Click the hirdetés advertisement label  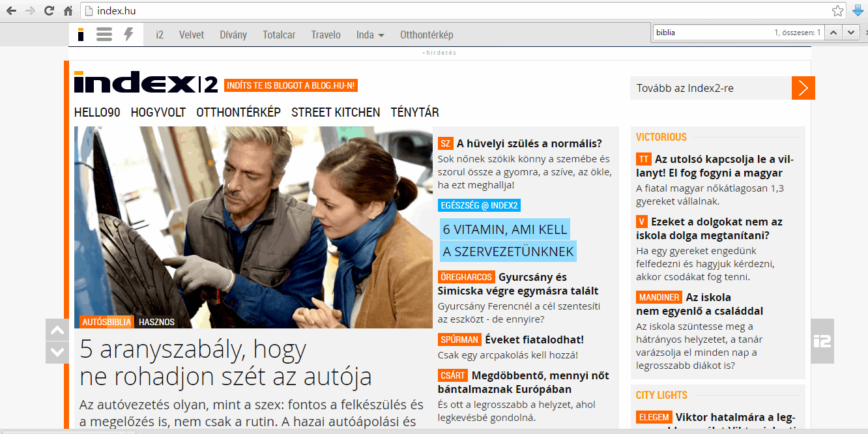(x=440, y=53)
